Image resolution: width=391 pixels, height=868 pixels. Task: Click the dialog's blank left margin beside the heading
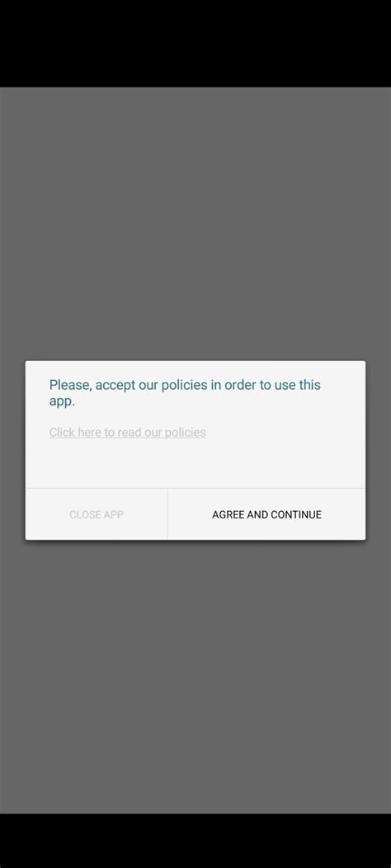(37, 392)
